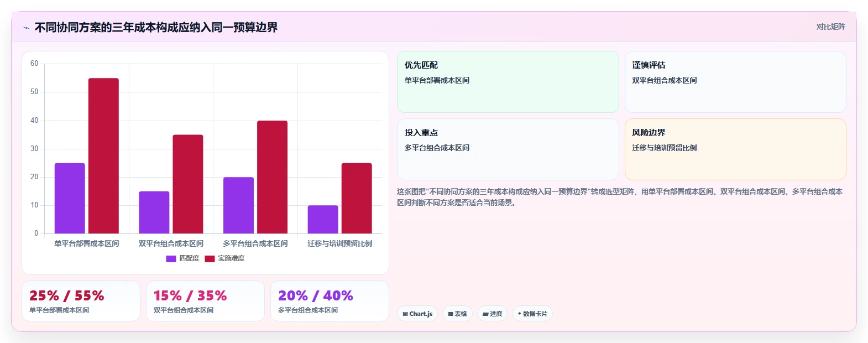The width and height of the screenshot is (868, 343).
Task: Select the 进度 tag
Action: 492,314
